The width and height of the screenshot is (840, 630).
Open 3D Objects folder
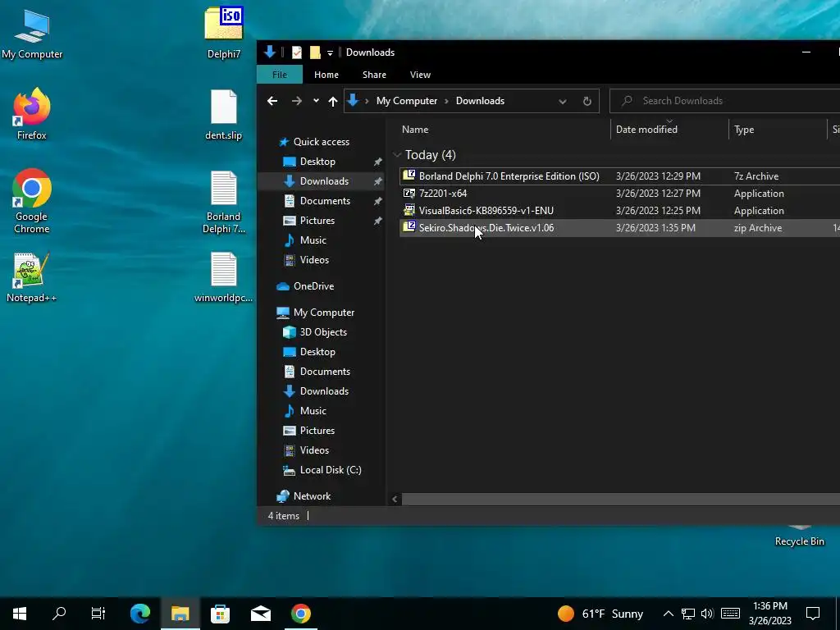[322, 332]
